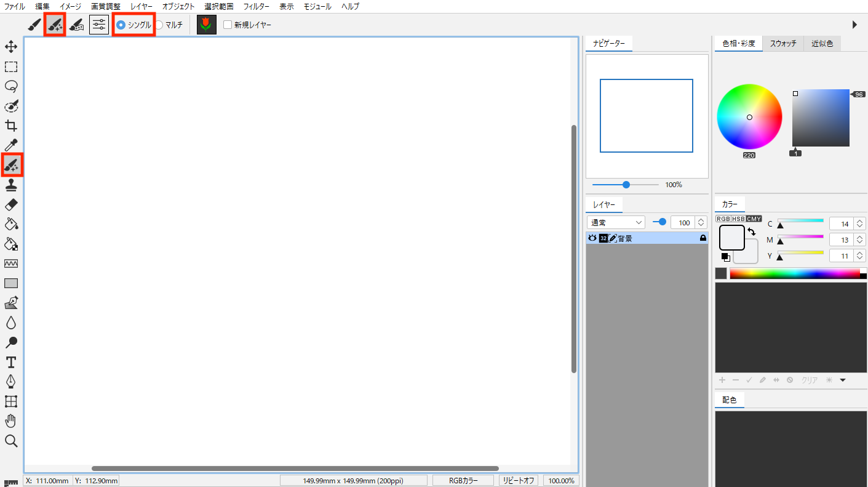Screen dimensions: 868x487
Task: Adjust the C value stepper arrows
Action: click(x=859, y=224)
